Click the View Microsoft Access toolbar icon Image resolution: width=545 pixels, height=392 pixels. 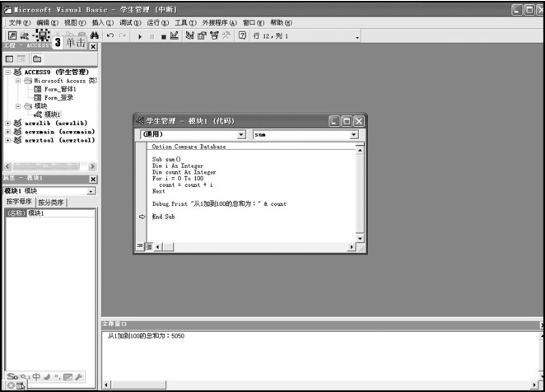click(12, 35)
